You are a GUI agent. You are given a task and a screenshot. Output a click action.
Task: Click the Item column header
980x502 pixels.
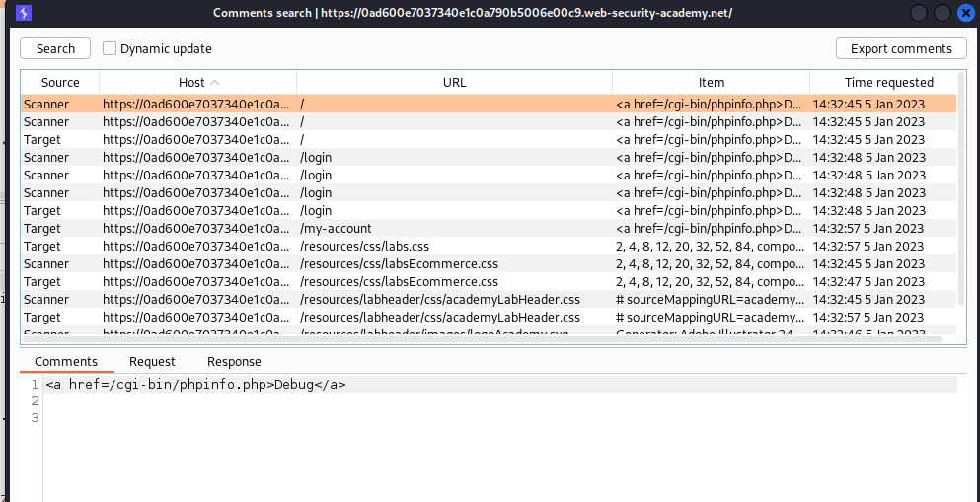pyautogui.click(x=711, y=83)
